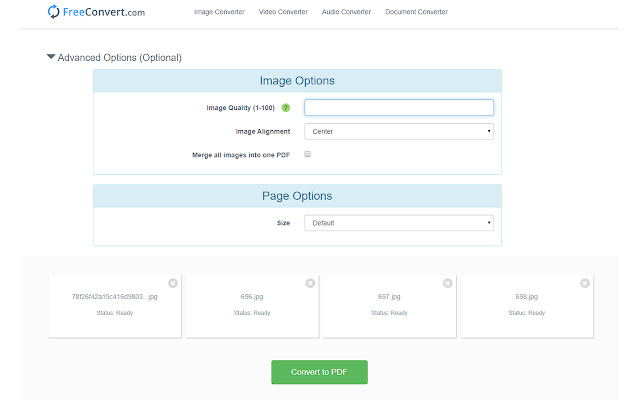Open the page Size dropdown
The height and width of the screenshot is (400, 640).
click(x=398, y=223)
